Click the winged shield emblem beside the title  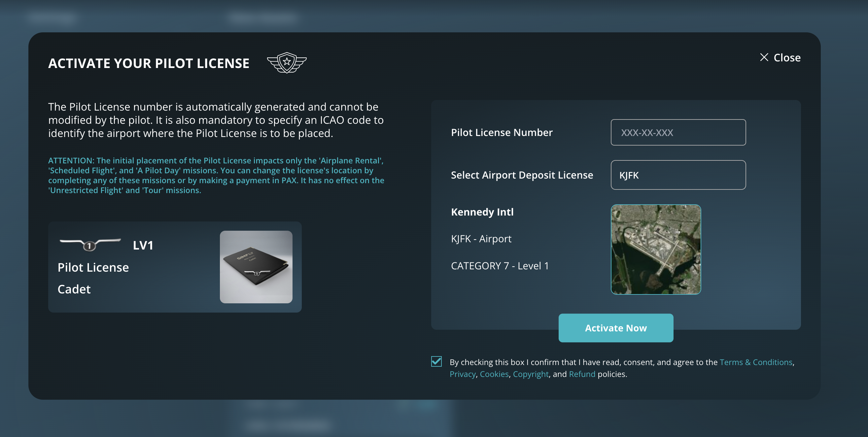tap(287, 63)
